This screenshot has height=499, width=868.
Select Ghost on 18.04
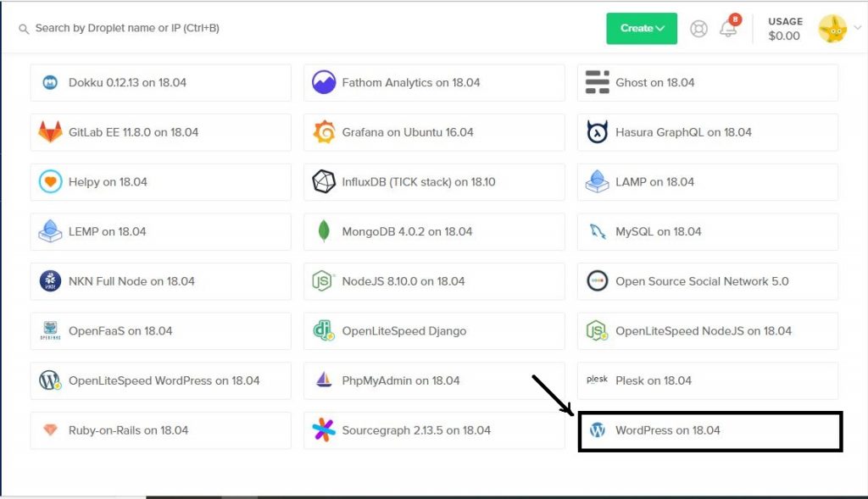(708, 82)
